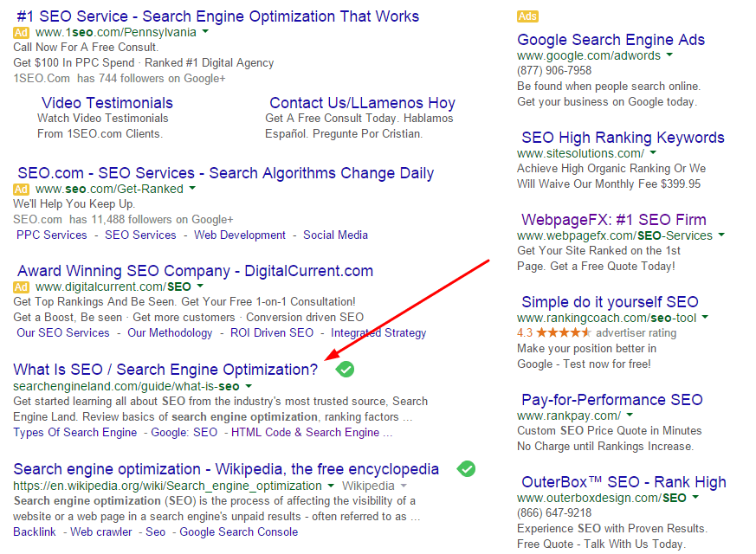
Task: Expand the dropdown arrow next to www.1seo.com/Pennsylvania
Action: pos(205,32)
